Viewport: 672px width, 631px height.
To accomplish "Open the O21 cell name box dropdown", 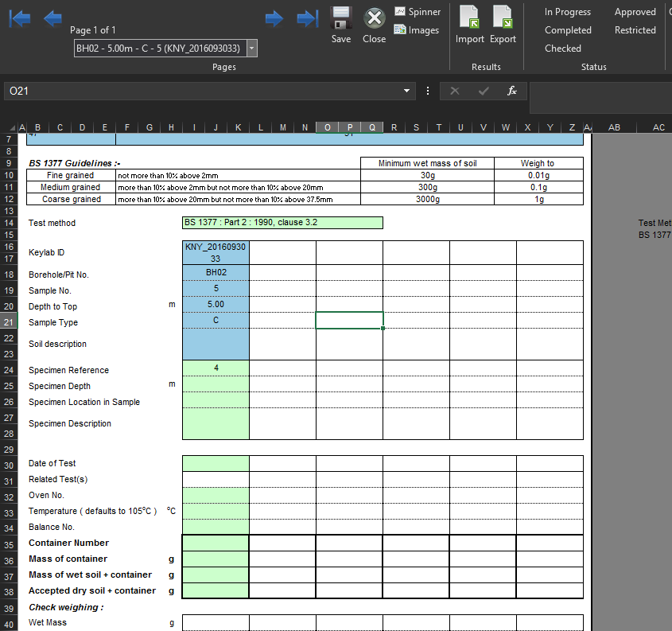I will tap(406, 91).
